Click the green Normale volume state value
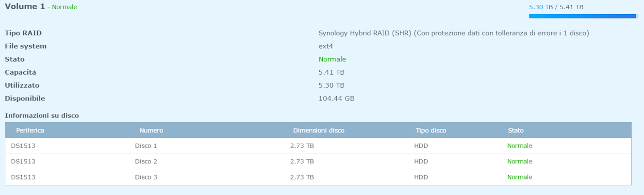This screenshot has height=195, width=644. [332, 59]
